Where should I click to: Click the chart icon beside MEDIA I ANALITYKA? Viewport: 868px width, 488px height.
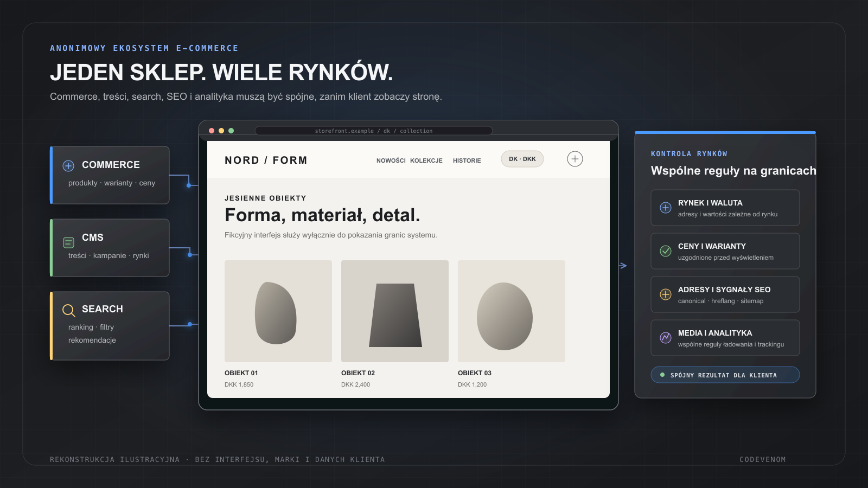[x=666, y=338]
